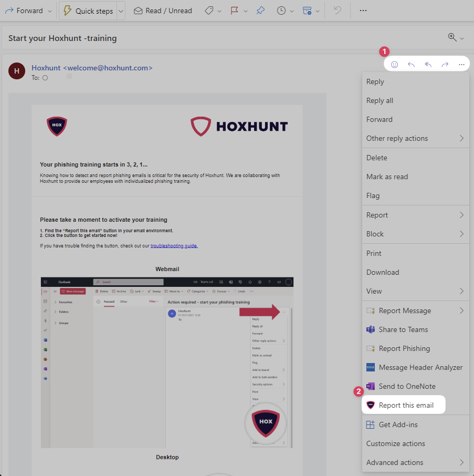Screen dimensions: 474x476
Task: Expand the dropdown beside the clock icon
Action: pyautogui.click(x=292, y=11)
